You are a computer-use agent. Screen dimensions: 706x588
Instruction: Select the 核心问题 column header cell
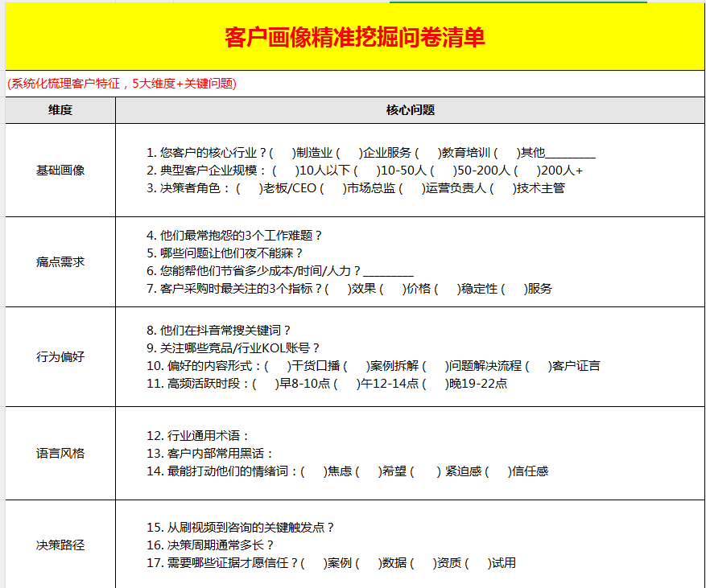click(x=410, y=110)
